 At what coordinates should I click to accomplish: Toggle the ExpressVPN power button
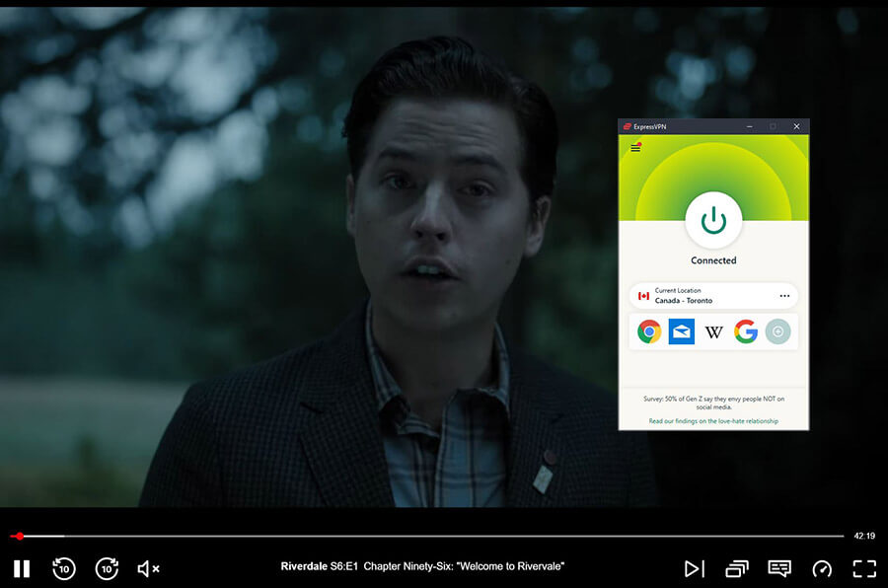pos(713,220)
